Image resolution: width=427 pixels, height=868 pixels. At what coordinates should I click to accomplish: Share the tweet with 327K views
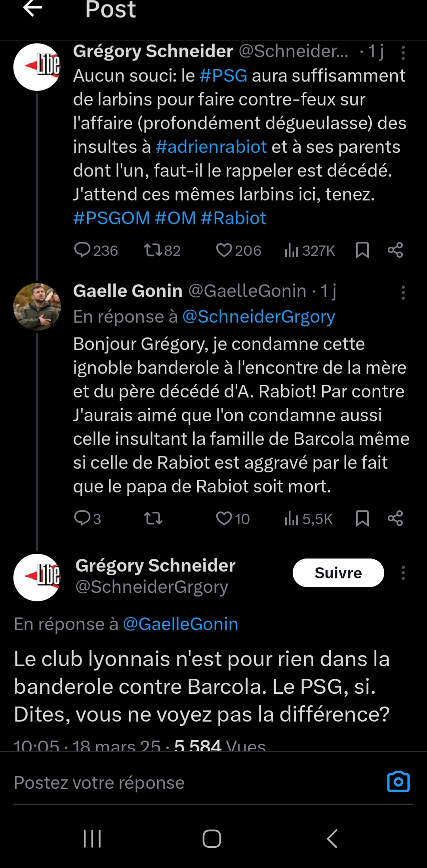coord(395,250)
